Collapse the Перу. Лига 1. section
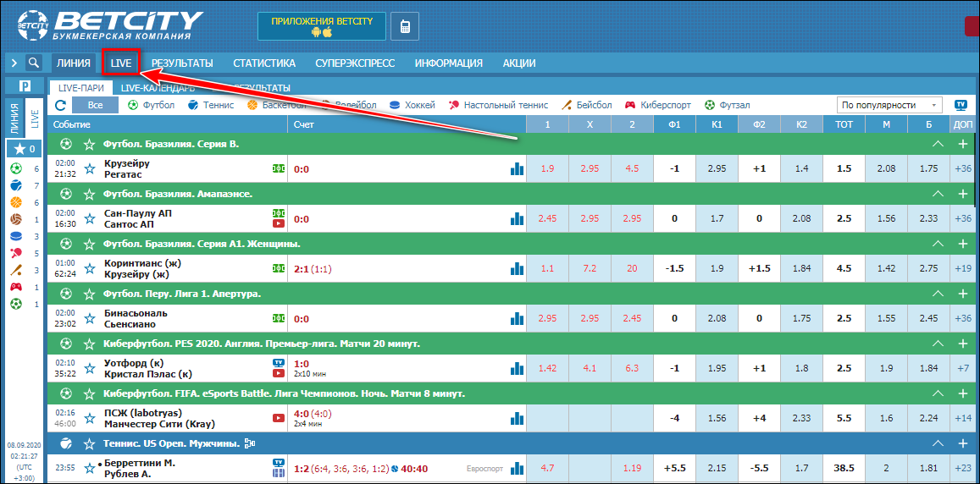Viewport: 980px width, 484px height. coord(937,294)
